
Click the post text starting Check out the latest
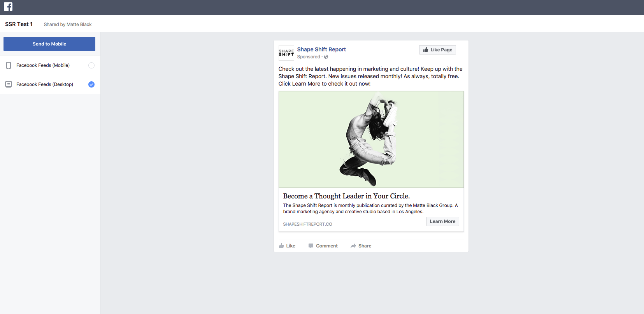[370, 76]
